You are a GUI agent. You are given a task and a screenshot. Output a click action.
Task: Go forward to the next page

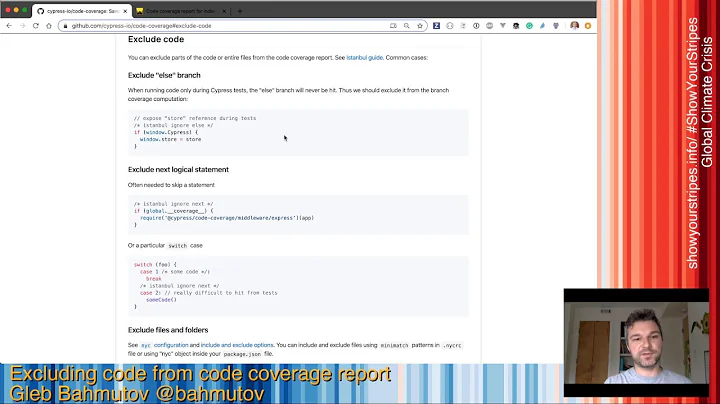22,26
